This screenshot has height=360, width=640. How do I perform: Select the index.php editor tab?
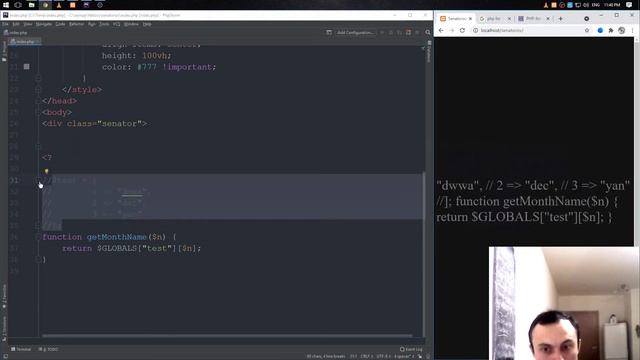[24, 42]
